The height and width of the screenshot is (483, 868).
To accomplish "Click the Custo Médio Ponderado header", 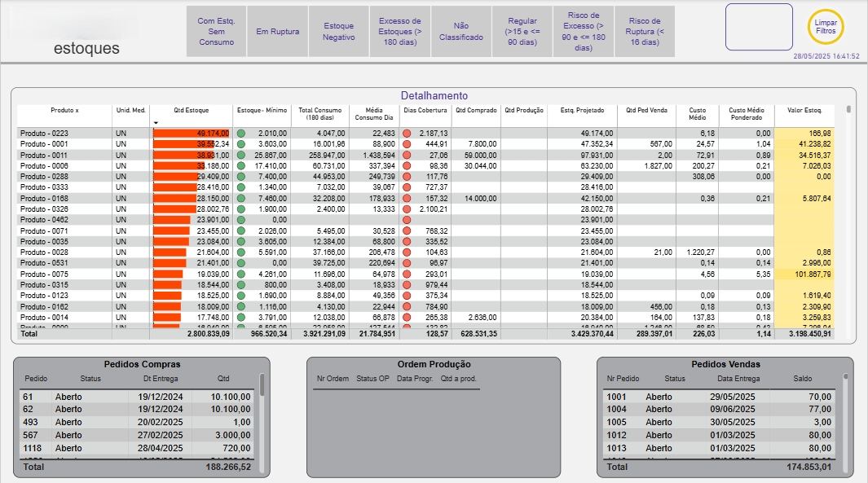I will 747,114.
